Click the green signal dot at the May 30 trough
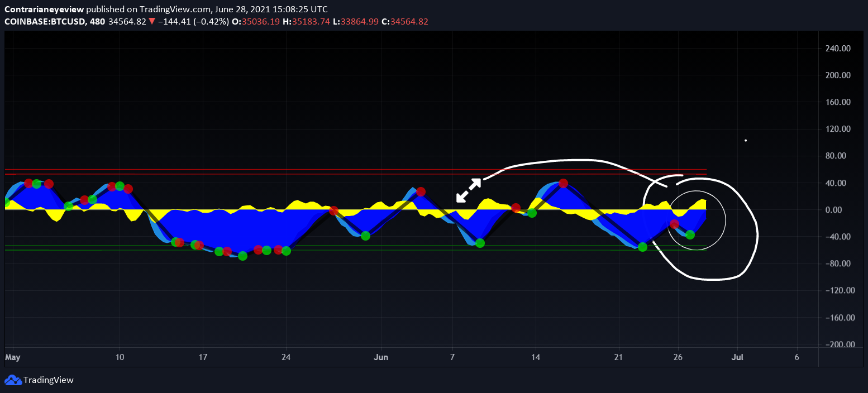The width and height of the screenshot is (868, 393). pyautogui.click(x=365, y=236)
